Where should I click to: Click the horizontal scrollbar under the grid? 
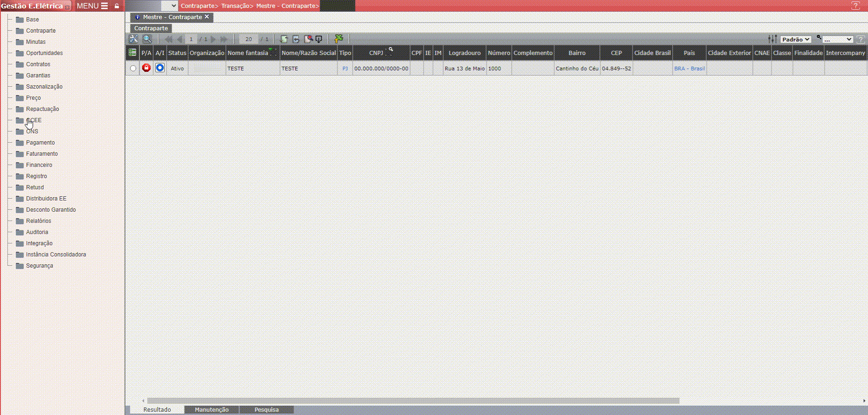pyautogui.click(x=413, y=401)
